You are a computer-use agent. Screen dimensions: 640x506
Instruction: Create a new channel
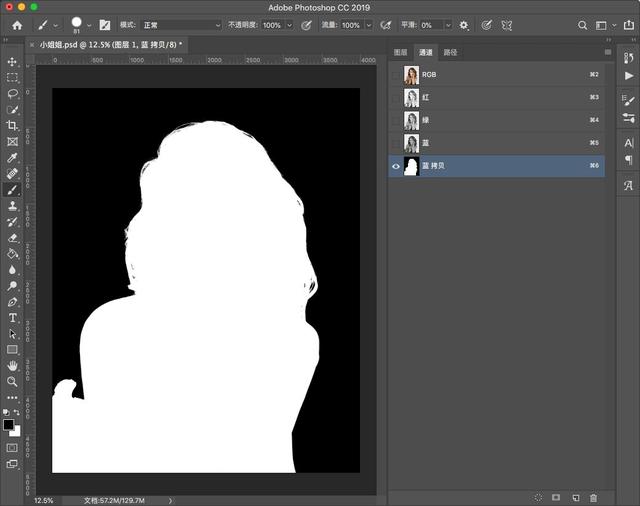[576, 498]
